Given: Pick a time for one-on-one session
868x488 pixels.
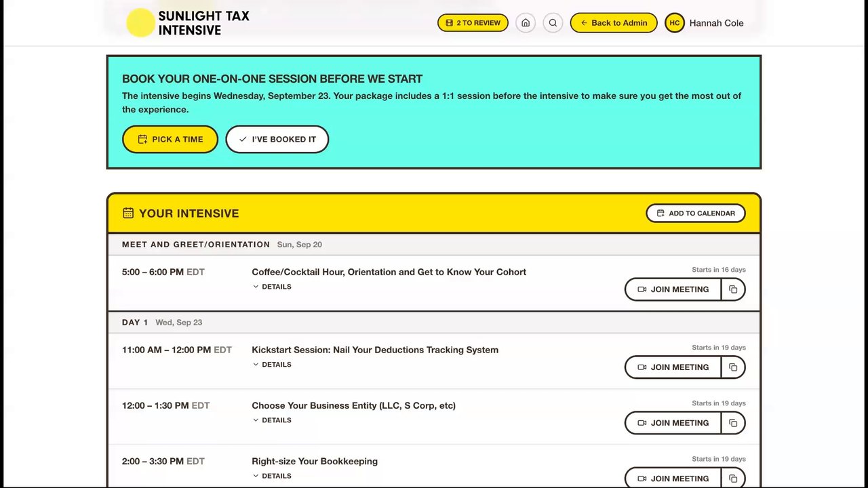Looking at the screenshot, I should (170, 139).
